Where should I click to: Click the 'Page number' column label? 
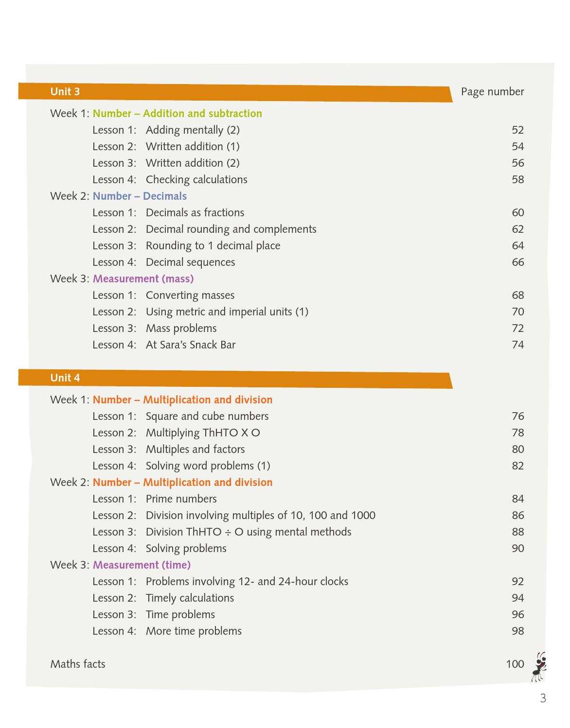pyautogui.click(x=492, y=92)
